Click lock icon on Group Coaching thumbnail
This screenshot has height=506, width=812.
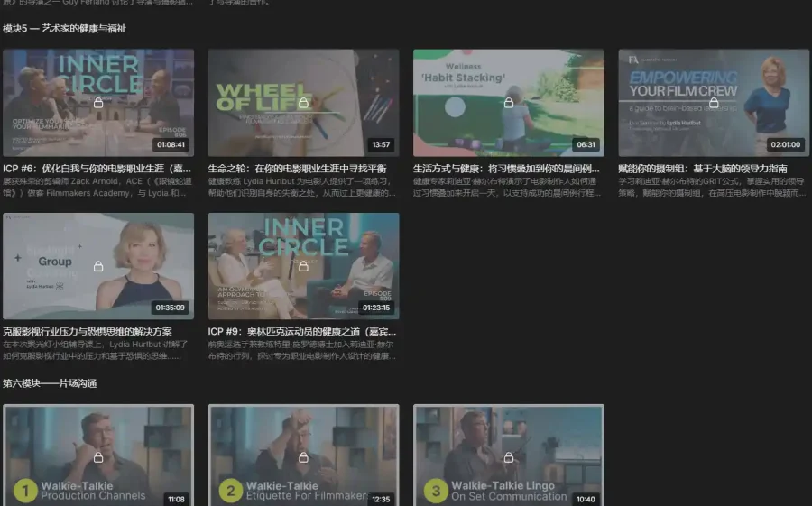pos(98,266)
